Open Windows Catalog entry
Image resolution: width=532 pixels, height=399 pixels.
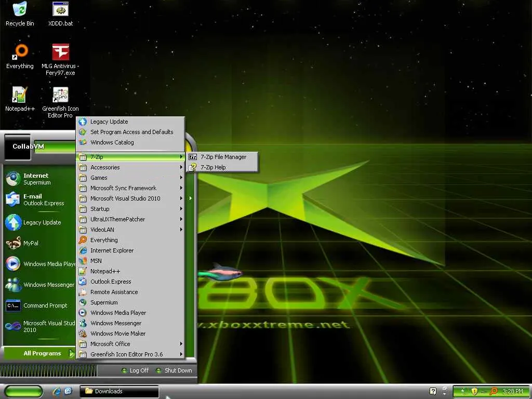(x=130, y=142)
